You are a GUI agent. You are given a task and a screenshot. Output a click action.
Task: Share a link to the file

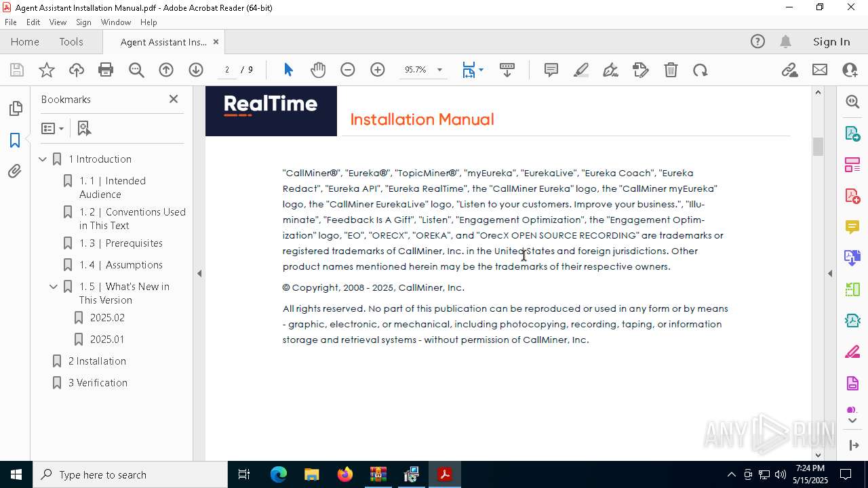789,70
